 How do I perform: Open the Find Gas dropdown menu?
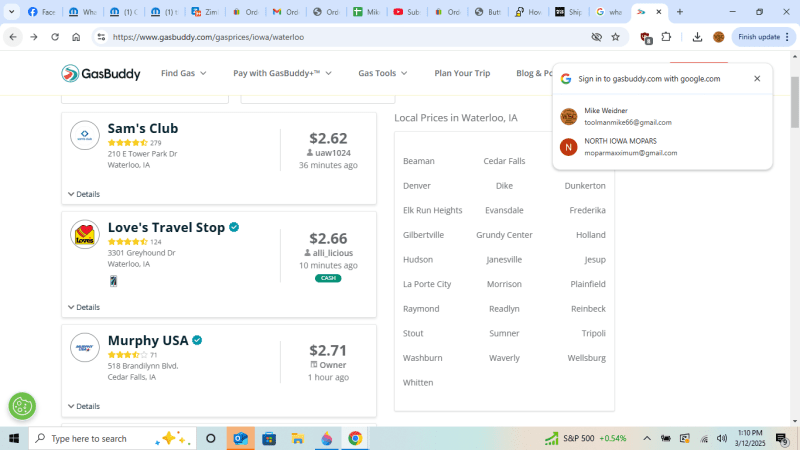[x=184, y=73]
